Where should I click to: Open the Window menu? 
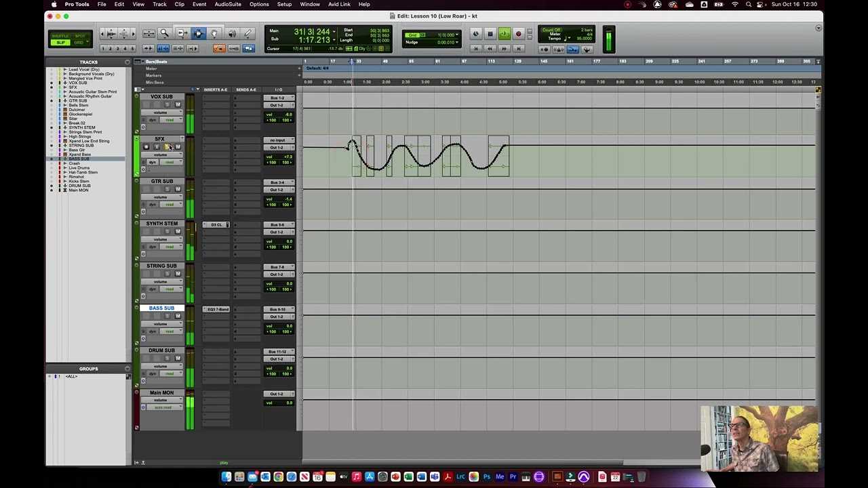tap(310, 4)
